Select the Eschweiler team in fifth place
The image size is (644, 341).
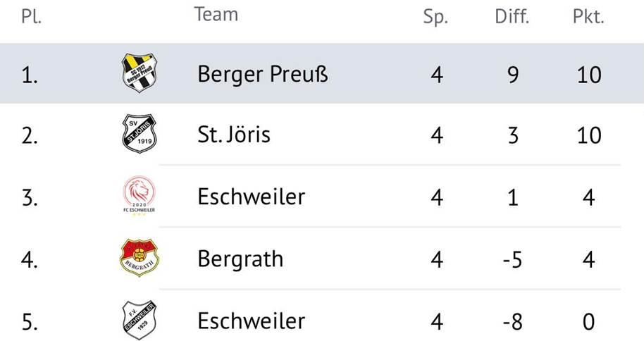click(251, 321)
